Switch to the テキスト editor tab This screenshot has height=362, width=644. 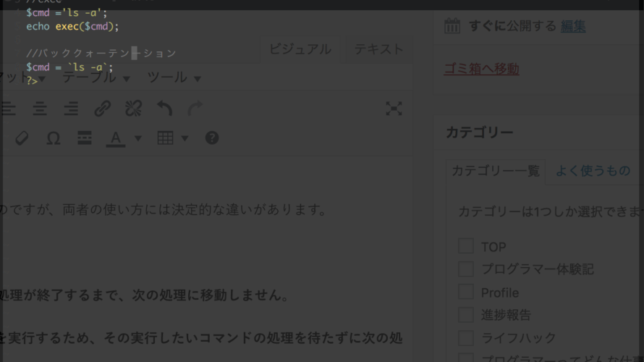coord(378,49)
